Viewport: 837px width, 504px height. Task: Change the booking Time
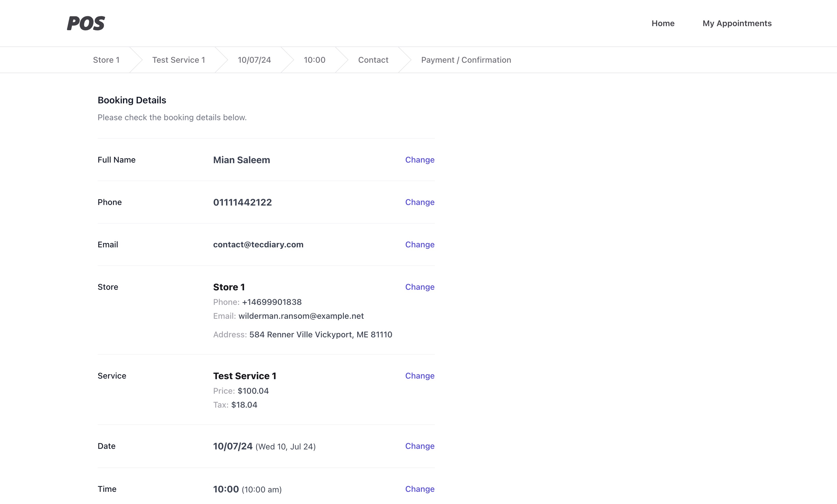pos(420,489)
